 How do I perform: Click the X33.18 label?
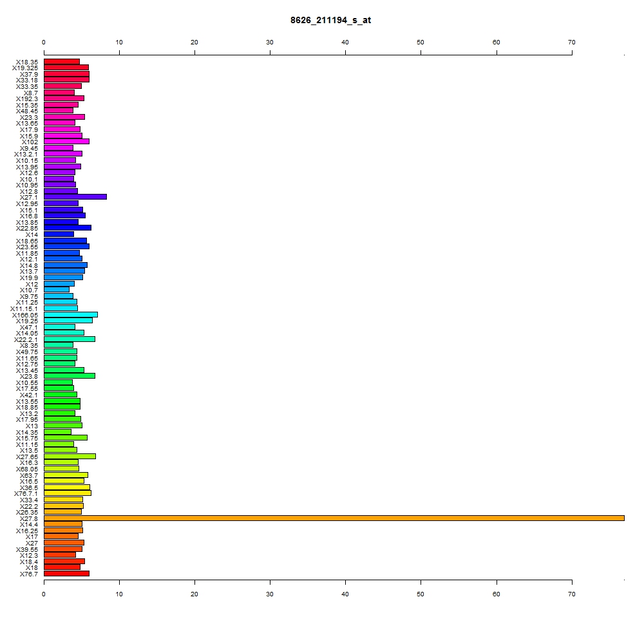click(x=27, y=80)
